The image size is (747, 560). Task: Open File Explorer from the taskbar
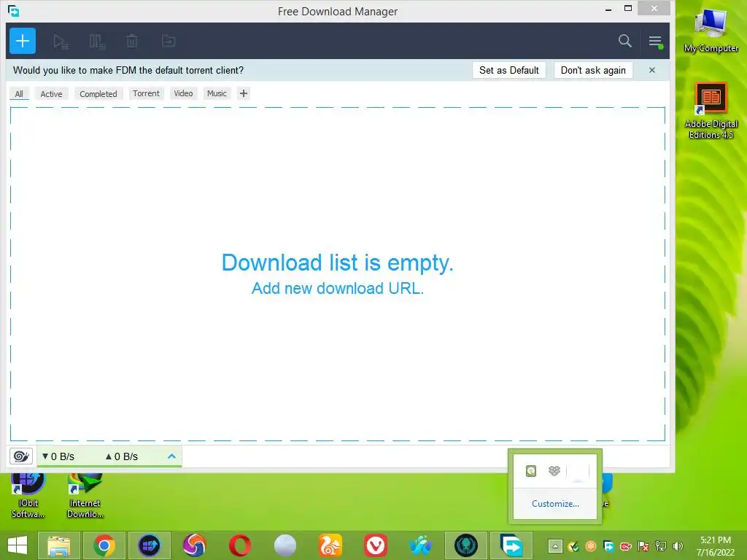coord(58,545)
